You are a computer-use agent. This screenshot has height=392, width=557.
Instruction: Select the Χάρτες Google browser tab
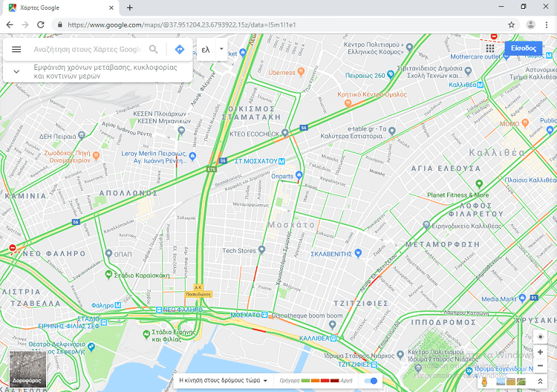pyautogui.click(x=60, y=7)
